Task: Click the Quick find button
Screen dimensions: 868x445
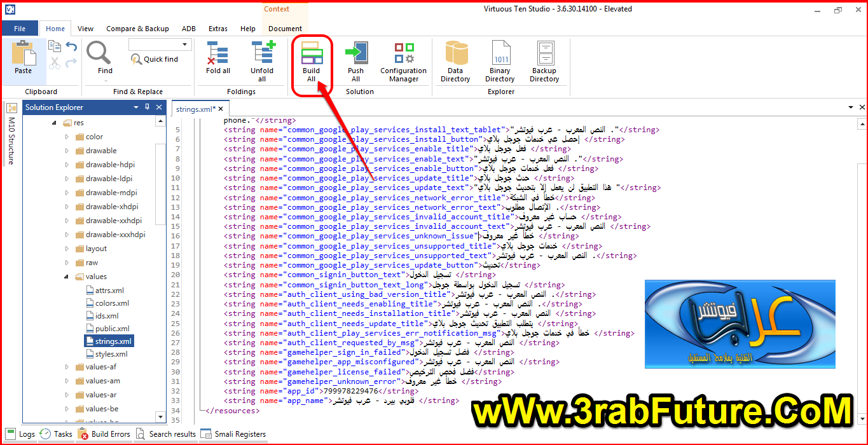Action: (154, 59)
